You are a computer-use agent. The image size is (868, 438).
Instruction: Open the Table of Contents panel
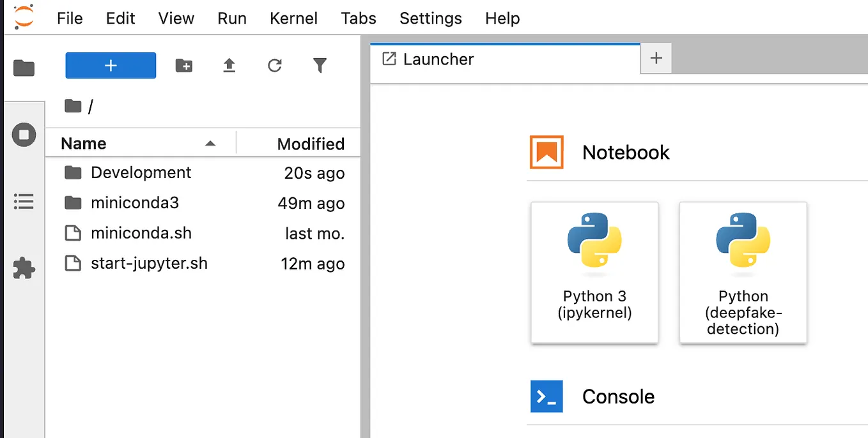point(24,202)
